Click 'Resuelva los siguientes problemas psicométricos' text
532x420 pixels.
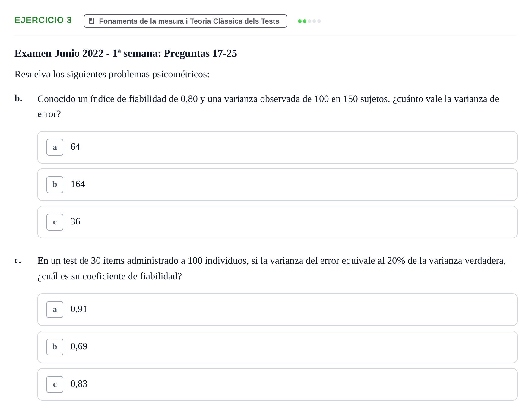[x=112, y=74]
